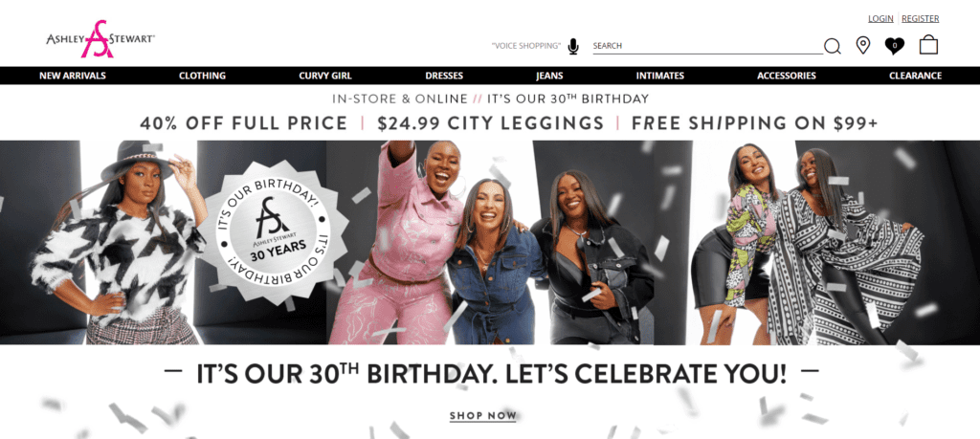
Task: Open the wishlist heart icon
Action: pyautogui.click(x=895, y=46)
